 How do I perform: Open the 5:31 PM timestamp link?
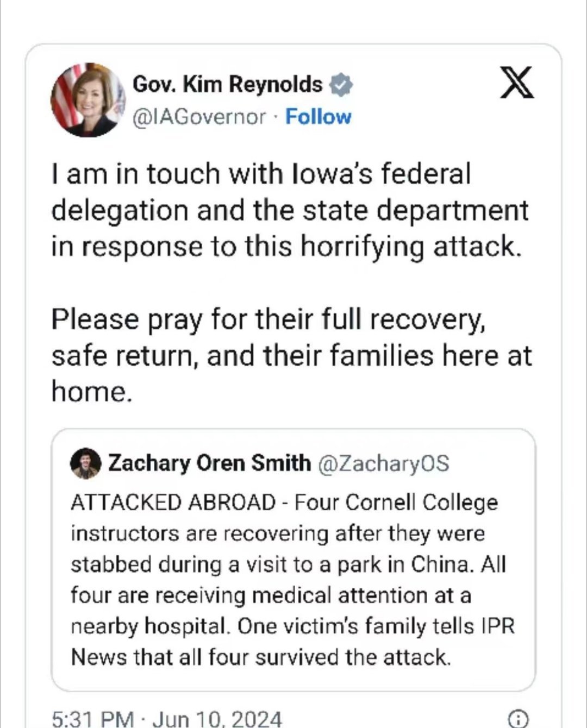pos(92,719)
